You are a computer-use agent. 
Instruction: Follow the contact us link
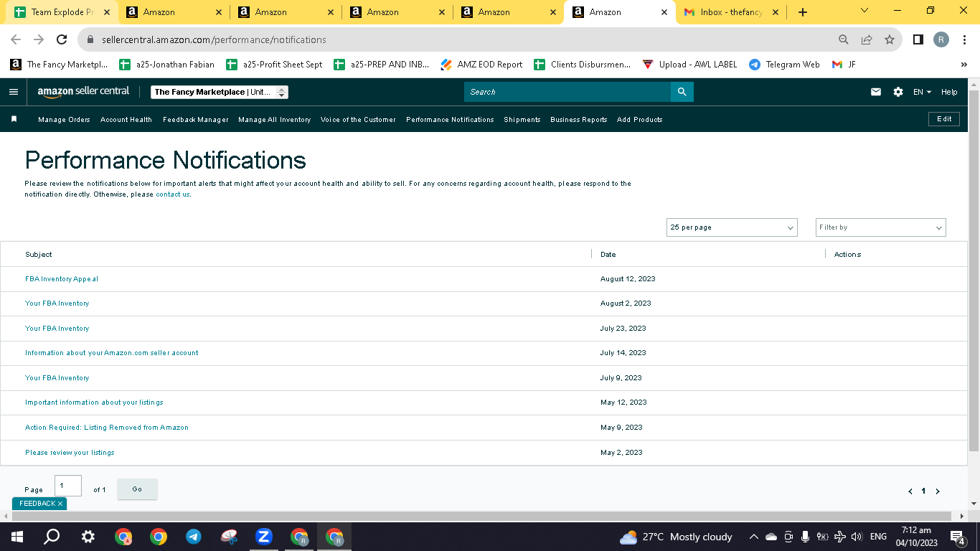point(173,194)
